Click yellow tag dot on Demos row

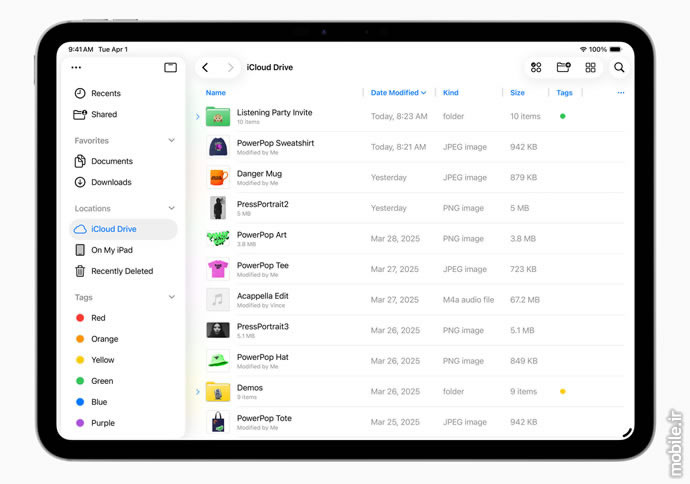click(562, 391)
